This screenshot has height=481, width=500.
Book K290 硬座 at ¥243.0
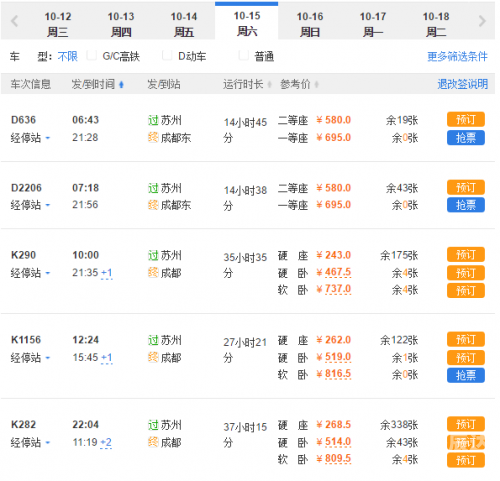click(466, 255)
